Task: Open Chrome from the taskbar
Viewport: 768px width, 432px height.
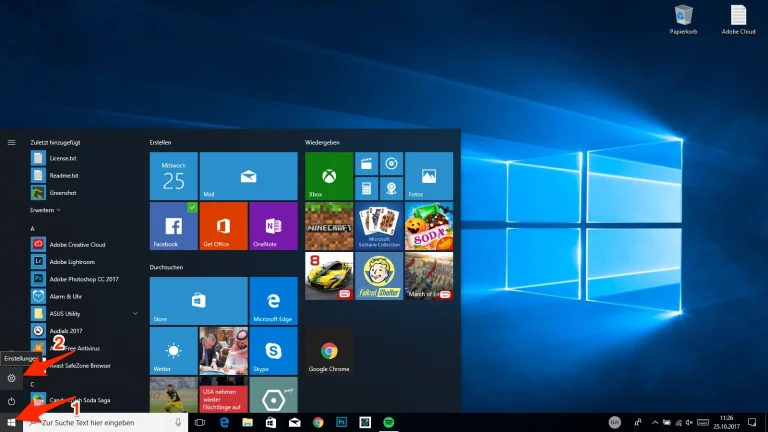Action: tap(318, 422)
